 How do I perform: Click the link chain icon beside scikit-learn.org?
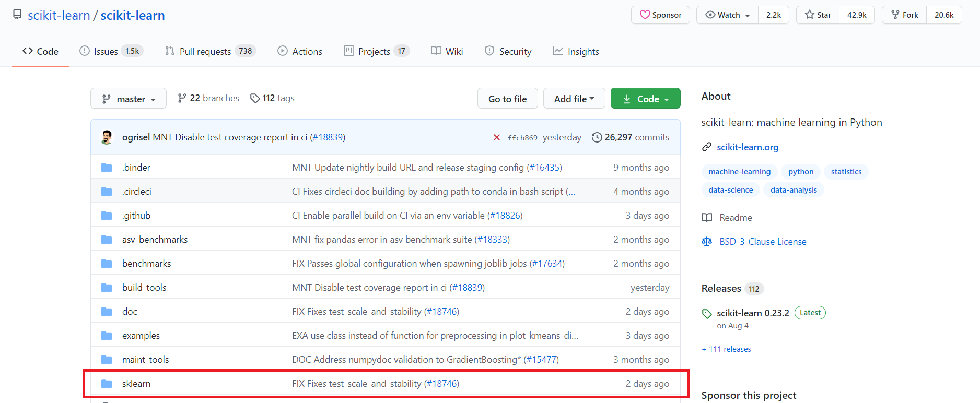(x=707, y=147)
